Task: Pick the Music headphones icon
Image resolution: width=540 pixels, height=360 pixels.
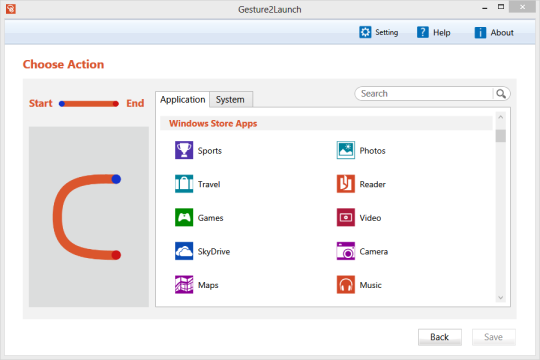Action: 346,285
